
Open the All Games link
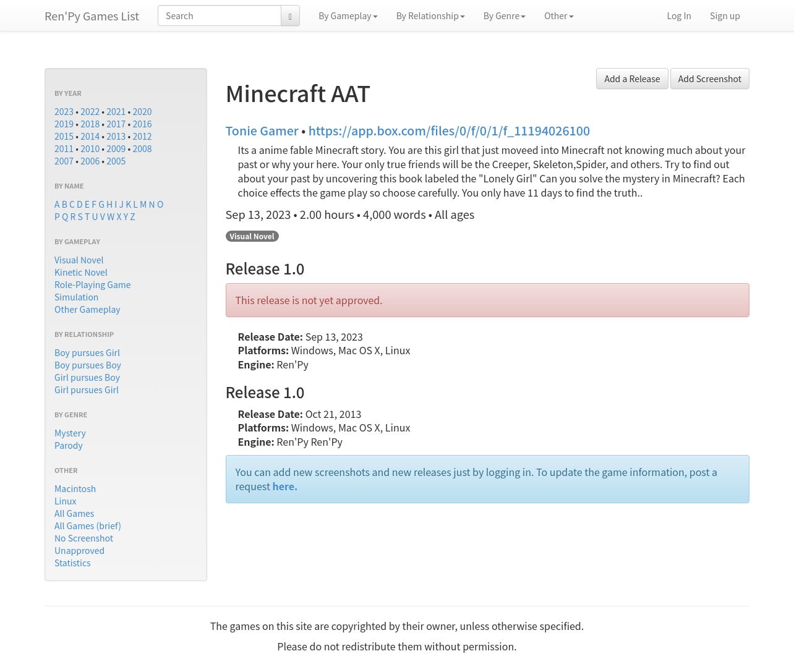74,514
